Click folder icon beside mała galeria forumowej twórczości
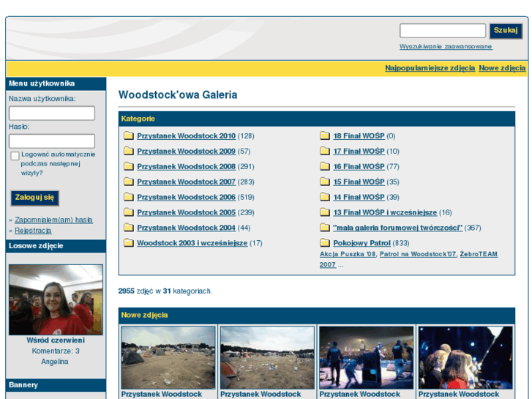 coord(325,228)
